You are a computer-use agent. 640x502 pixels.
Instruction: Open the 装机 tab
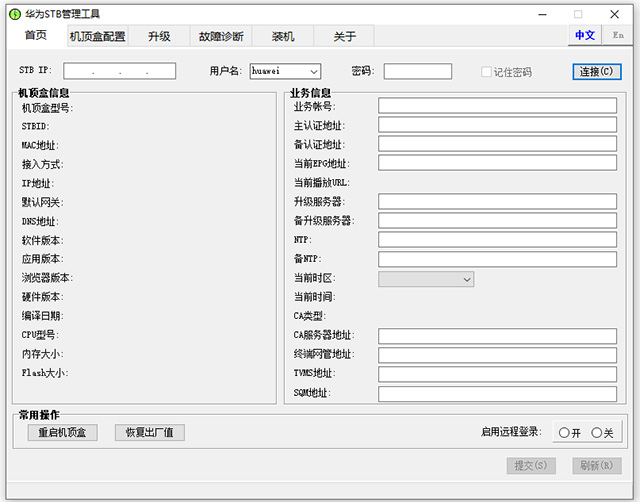(x=283, y=36)
